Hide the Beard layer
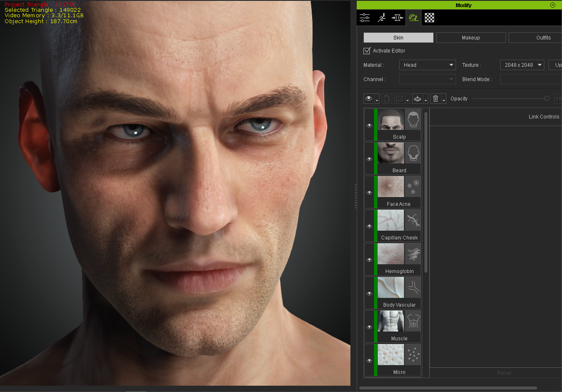The height and width of the screenshot is (392, 562). (x=369, y=159)
